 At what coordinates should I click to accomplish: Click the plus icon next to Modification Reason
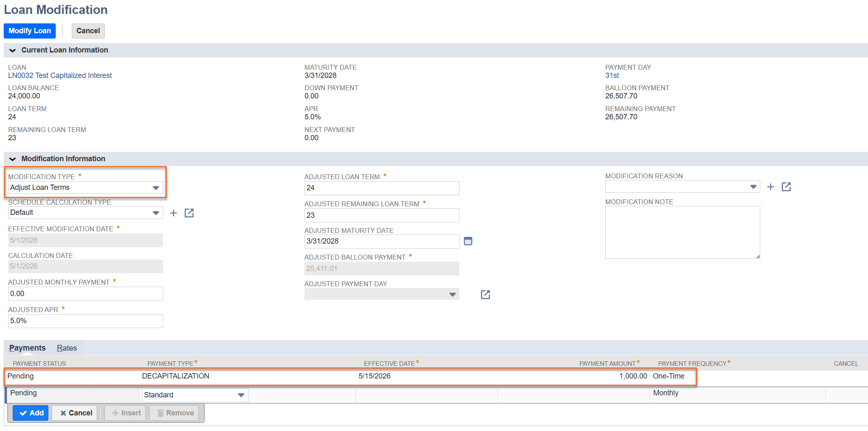pos(770,187)
